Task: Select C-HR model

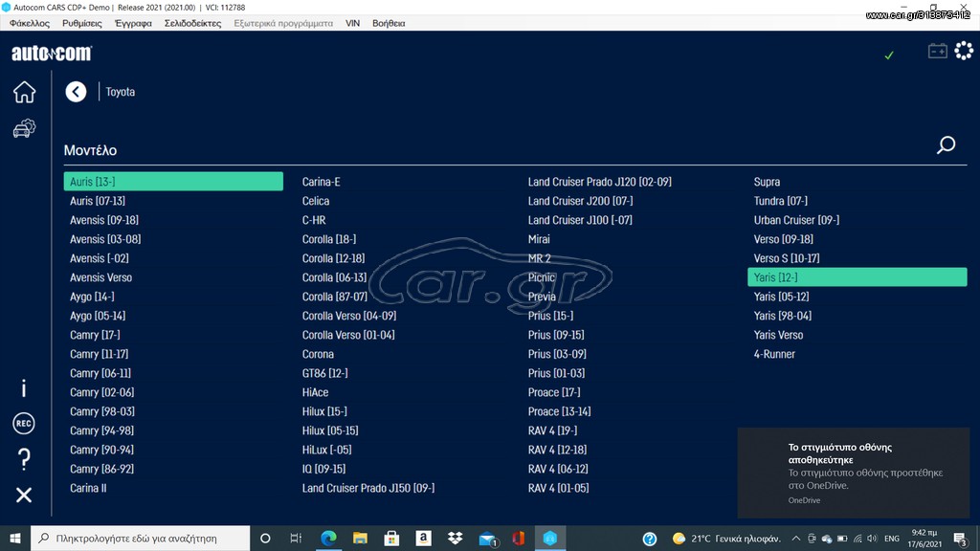Action: click(x=314, y=220)
